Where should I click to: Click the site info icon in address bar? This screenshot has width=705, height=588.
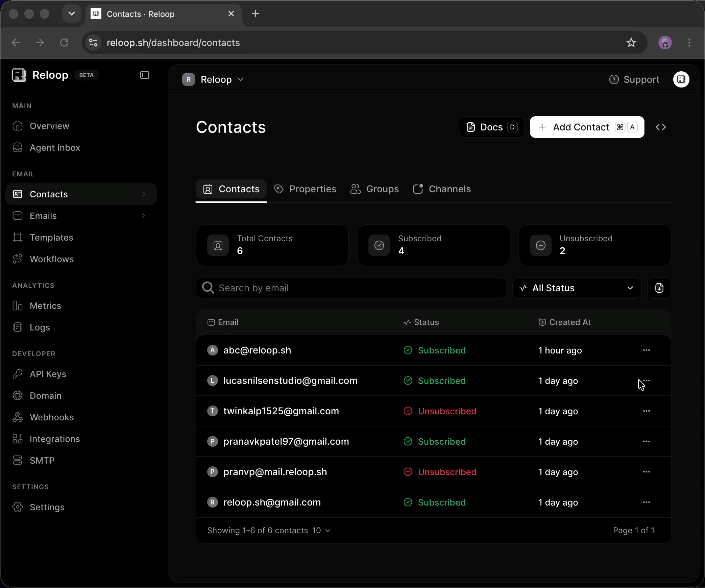(93, 43)
